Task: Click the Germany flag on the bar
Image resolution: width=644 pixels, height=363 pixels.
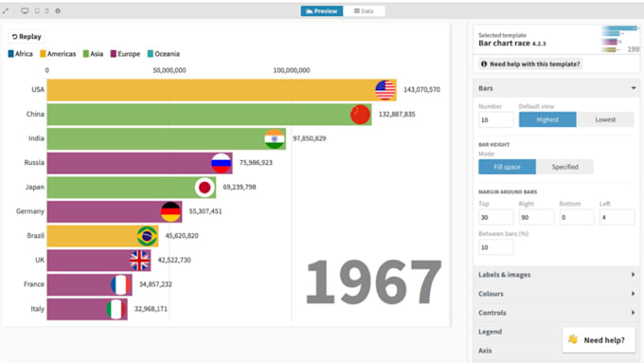Action: click(x=170, y=211)
